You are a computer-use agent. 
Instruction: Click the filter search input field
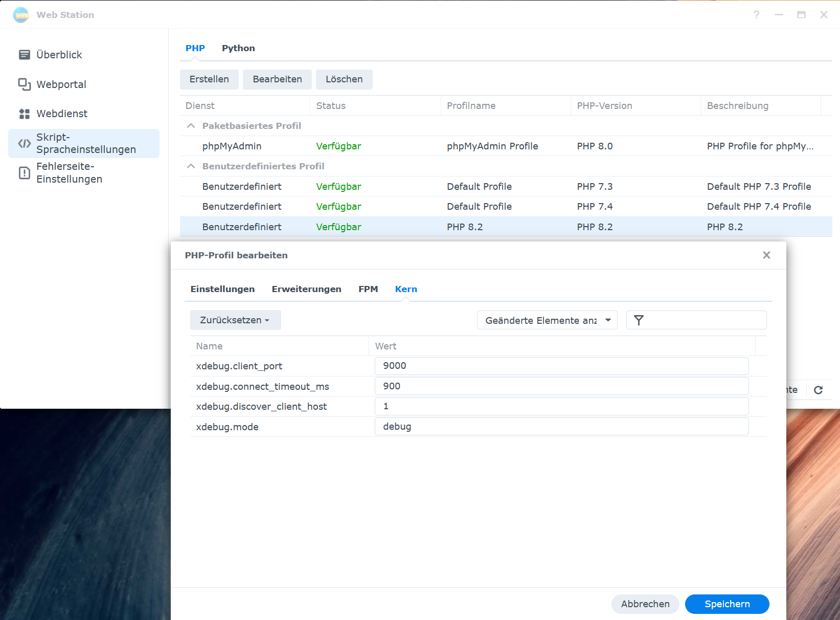click(x=696, y=320)
